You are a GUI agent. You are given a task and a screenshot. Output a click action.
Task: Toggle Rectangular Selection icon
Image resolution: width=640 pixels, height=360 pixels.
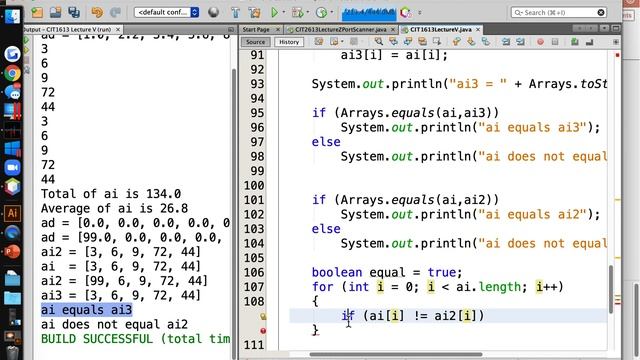click(437, 42)
